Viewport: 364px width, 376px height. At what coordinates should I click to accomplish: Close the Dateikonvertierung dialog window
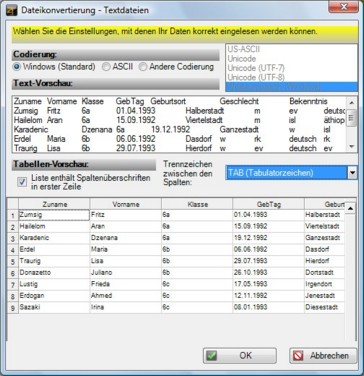pyautogui.click(x=343, y=6)
